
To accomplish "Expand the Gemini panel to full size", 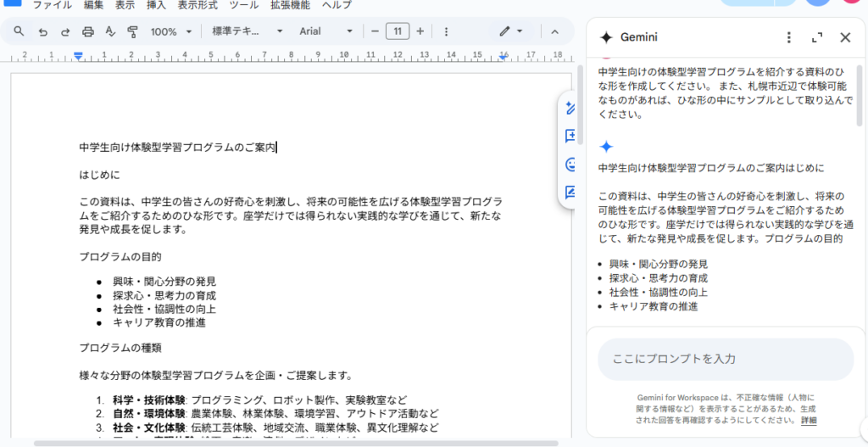I will point(816,37).
